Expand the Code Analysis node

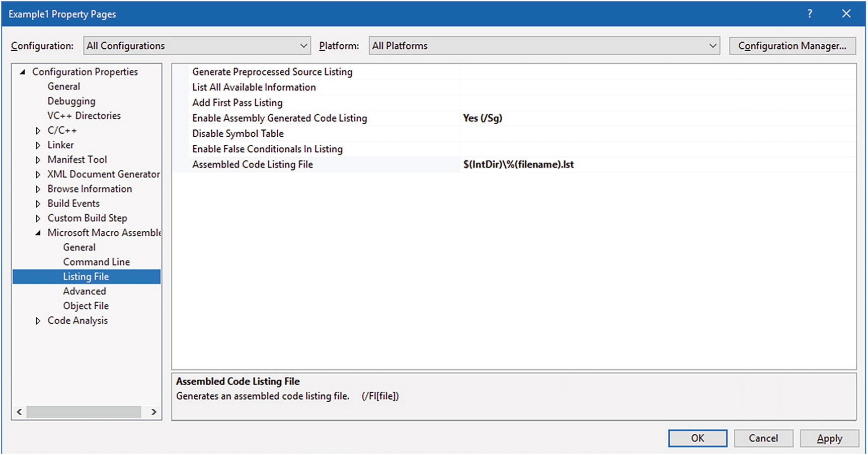(x=38, y=321)
